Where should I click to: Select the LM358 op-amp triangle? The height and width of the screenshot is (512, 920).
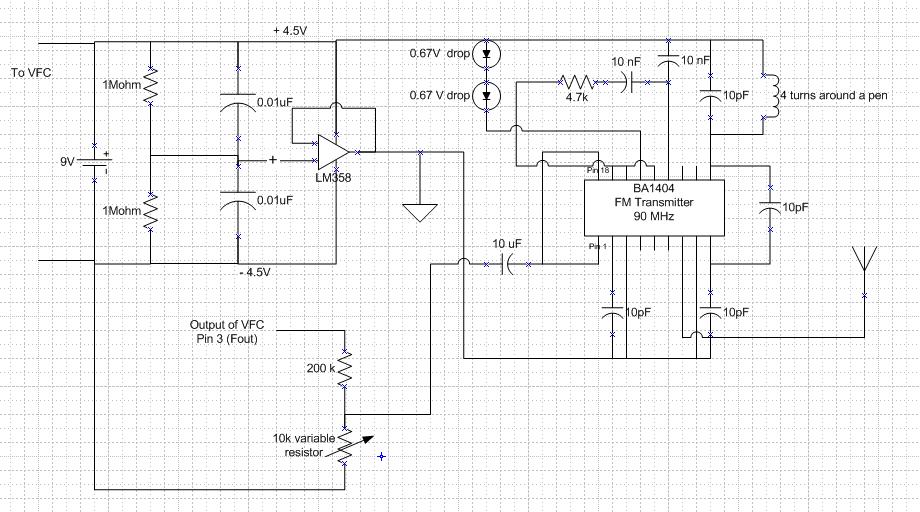(x=333, y=152)
